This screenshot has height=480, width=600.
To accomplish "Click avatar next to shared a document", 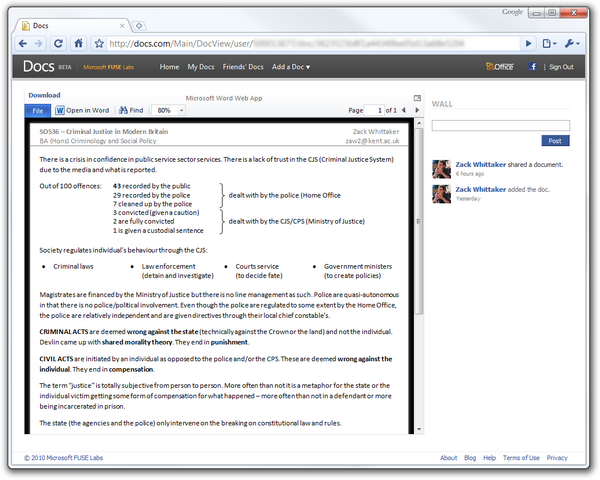I will point(441,169).
